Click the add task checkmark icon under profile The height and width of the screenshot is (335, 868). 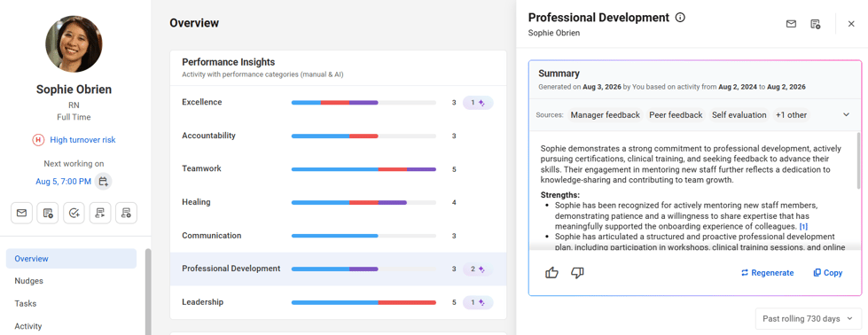74,213
